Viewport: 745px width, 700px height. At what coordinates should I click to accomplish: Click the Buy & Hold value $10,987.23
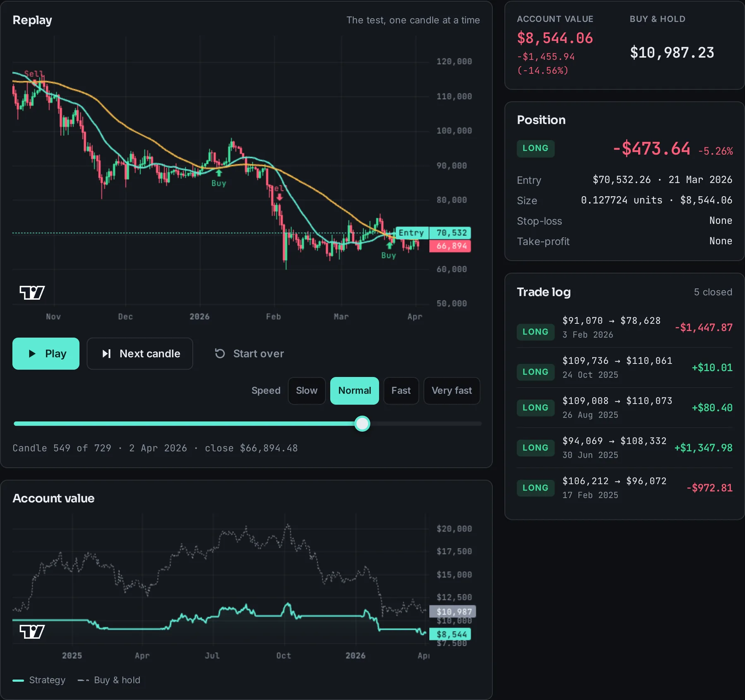tap(672, 53)
